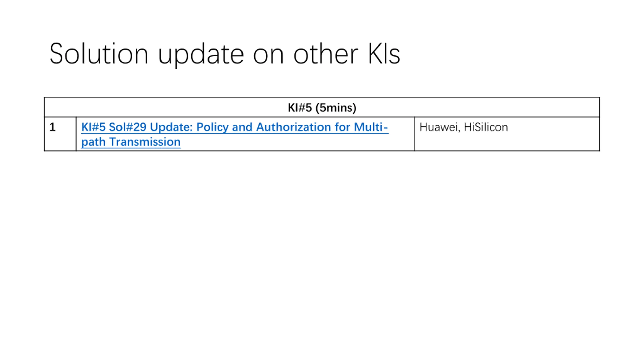Click the "KI#5 (5mins)" table header
Screen dimensions: 644x362
point(322,108)
